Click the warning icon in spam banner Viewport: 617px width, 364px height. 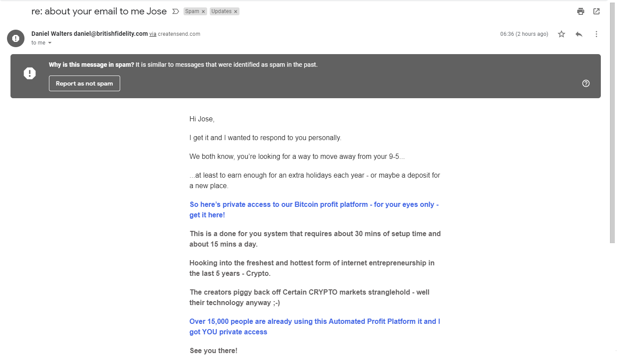(30, 73)
